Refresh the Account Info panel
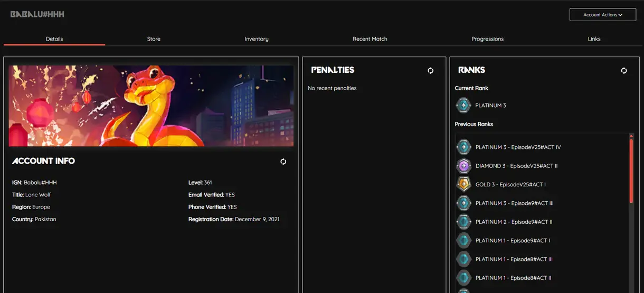Screen dimensions: 644x293 click(283, 162)
